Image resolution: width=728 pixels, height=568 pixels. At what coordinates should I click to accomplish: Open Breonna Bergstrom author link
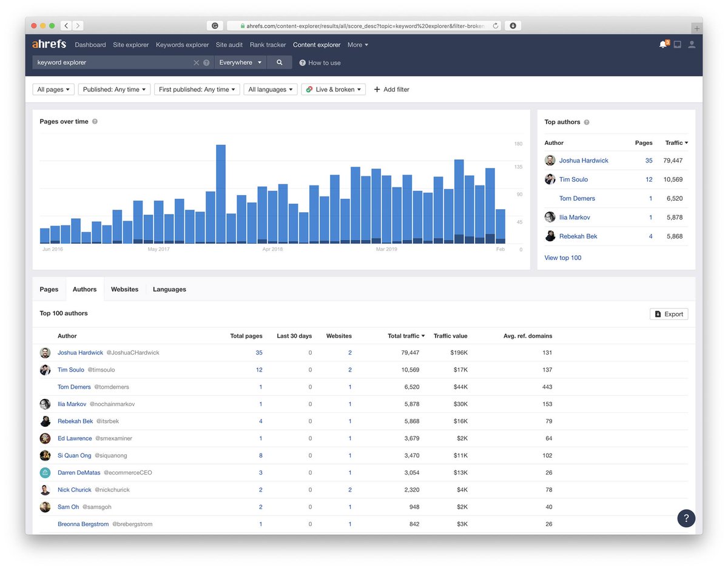[83, 524]
